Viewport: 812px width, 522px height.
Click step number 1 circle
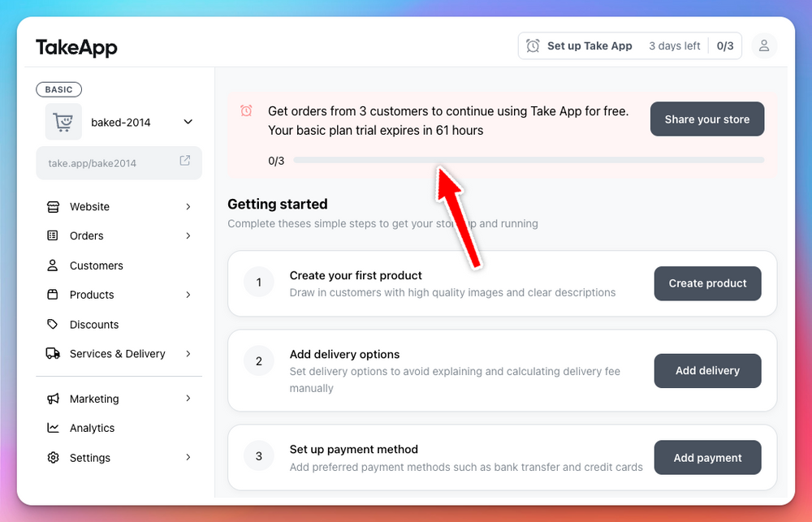pos(259,283)
